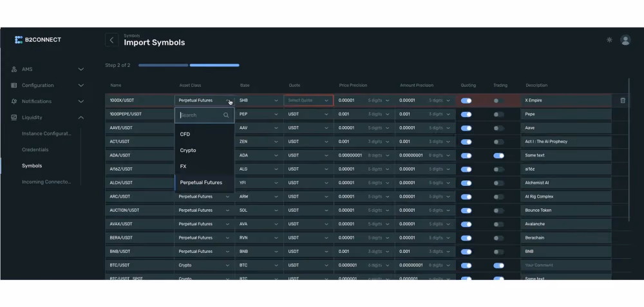The image size is (644, 307).
Task: Click the back arrow beside Import Symbols
Action: (x=111, y=40)
